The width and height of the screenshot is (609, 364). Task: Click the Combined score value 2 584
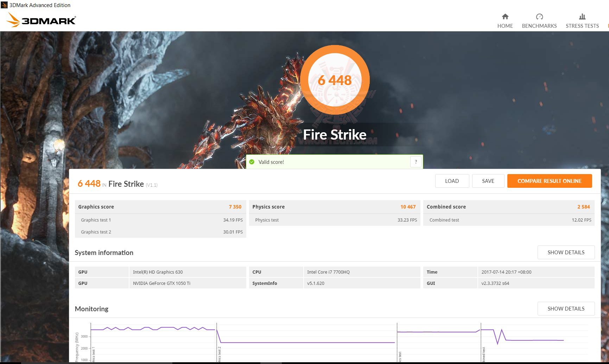pos(583,207)
